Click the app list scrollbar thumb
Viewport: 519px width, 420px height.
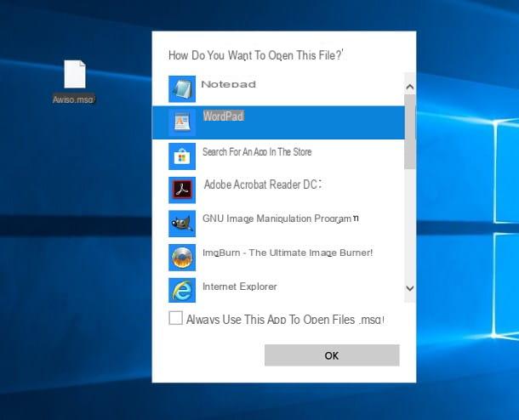click(x=410, y=132)
